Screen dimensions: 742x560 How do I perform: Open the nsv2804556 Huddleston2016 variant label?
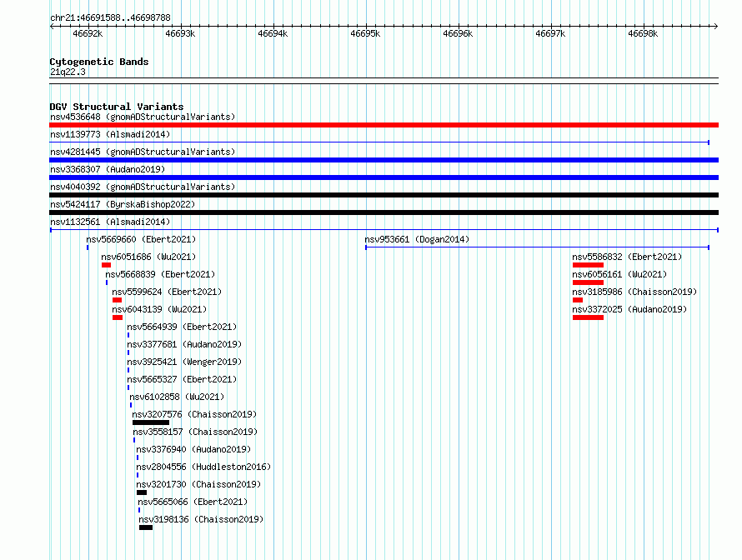[203, 467]
